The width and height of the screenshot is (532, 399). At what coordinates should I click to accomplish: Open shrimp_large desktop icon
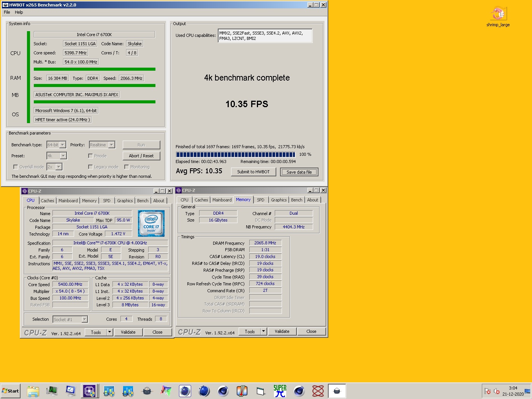[x=498, y=17]
